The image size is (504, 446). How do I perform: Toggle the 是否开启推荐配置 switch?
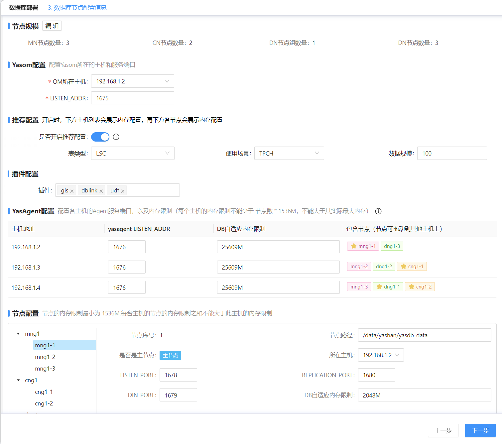pos(100,137)
